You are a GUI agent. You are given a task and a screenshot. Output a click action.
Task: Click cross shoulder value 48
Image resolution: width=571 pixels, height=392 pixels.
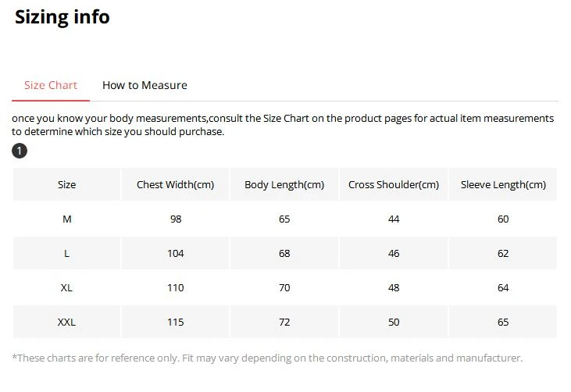pyautogui.click(x=394, y=287)
